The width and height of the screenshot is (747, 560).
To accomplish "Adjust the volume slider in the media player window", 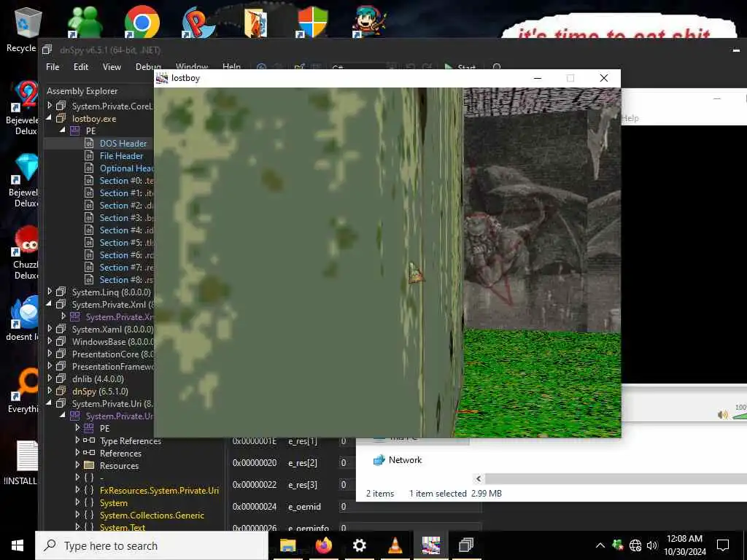I will tap(740, 416).
